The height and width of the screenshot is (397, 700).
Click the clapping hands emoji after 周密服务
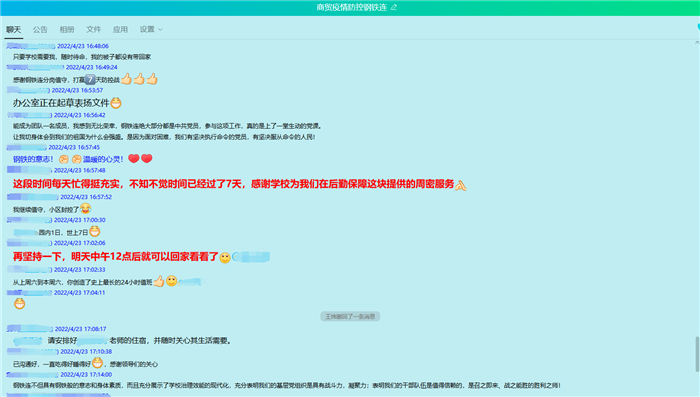click(x=461, y=185)
